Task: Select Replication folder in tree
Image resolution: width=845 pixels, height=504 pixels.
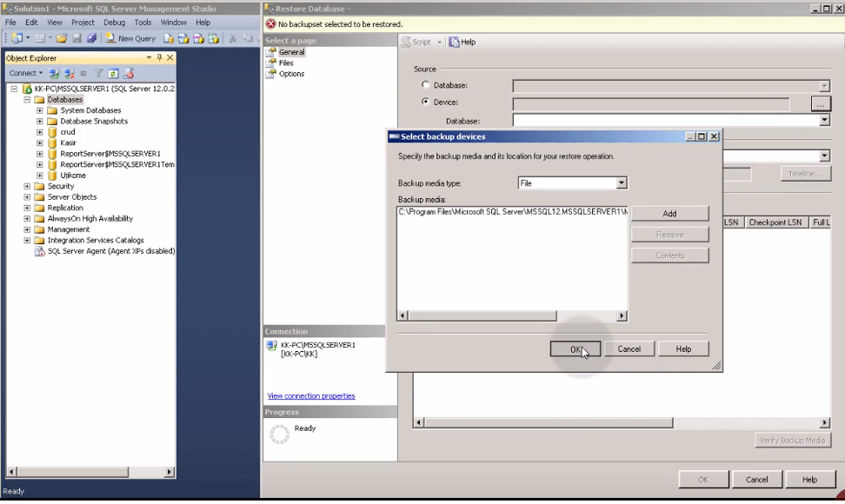Action: [x=65, y=208]
